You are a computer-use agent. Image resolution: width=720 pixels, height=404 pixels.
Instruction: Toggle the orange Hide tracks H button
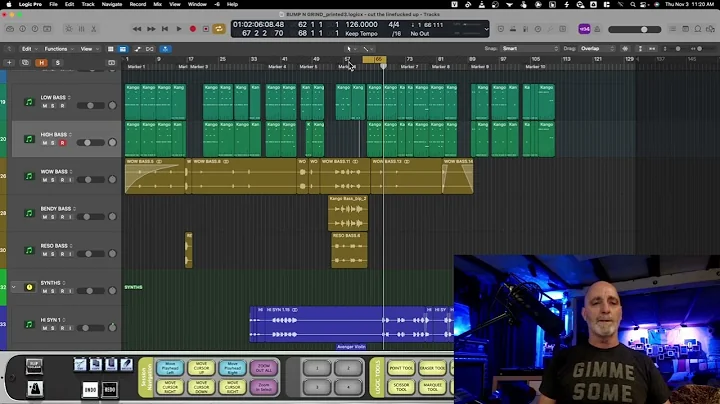tap(41, 62)
